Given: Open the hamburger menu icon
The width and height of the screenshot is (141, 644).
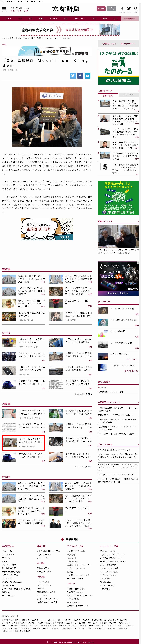Looking at the screenshot, I should 4,9.
